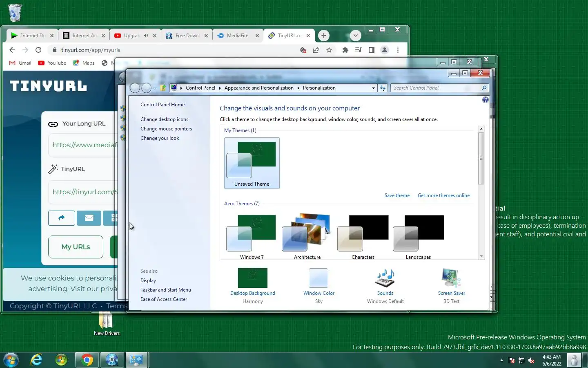
Task: Click the Search Control Panel field
Action: (x=439, y=88)
